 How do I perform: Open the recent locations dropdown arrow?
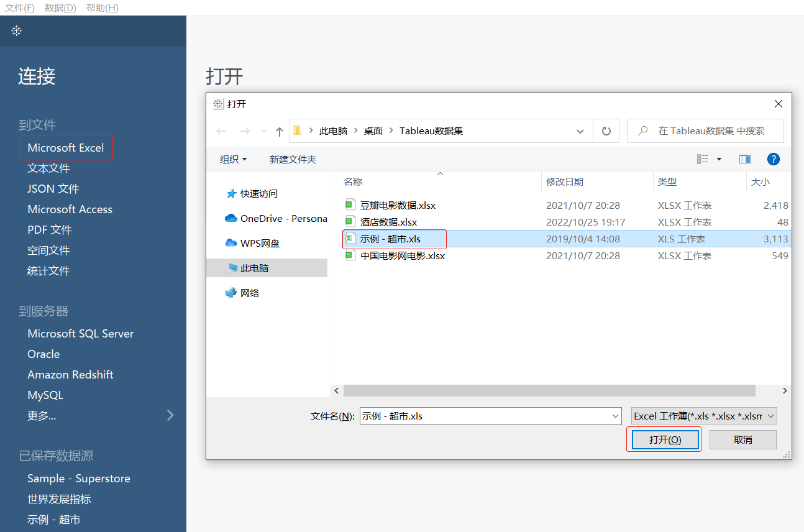pos(263,131)
